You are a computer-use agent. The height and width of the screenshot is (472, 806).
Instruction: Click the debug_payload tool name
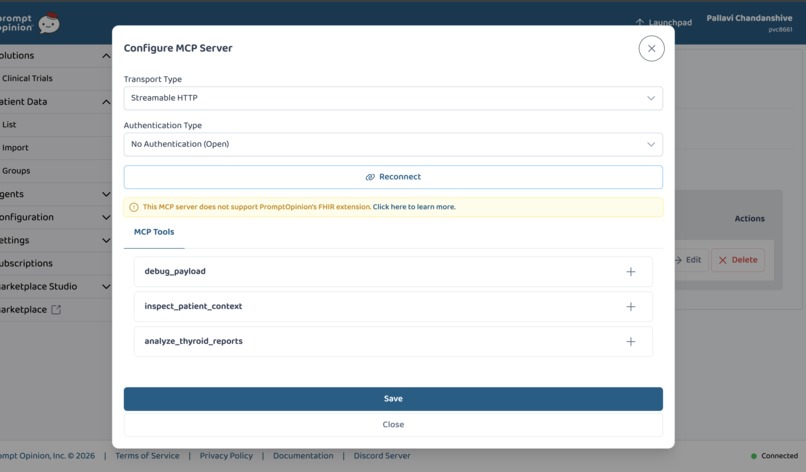click(175, 271)
